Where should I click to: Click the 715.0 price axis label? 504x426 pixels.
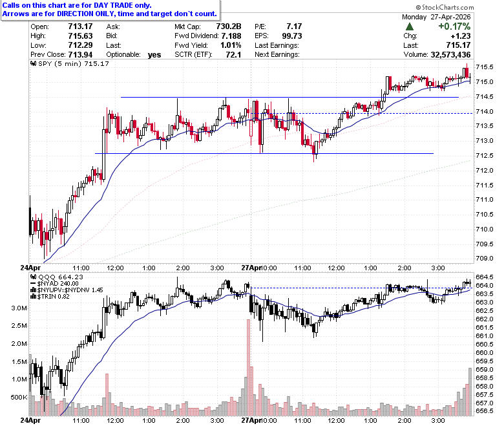tap(485, 82)
